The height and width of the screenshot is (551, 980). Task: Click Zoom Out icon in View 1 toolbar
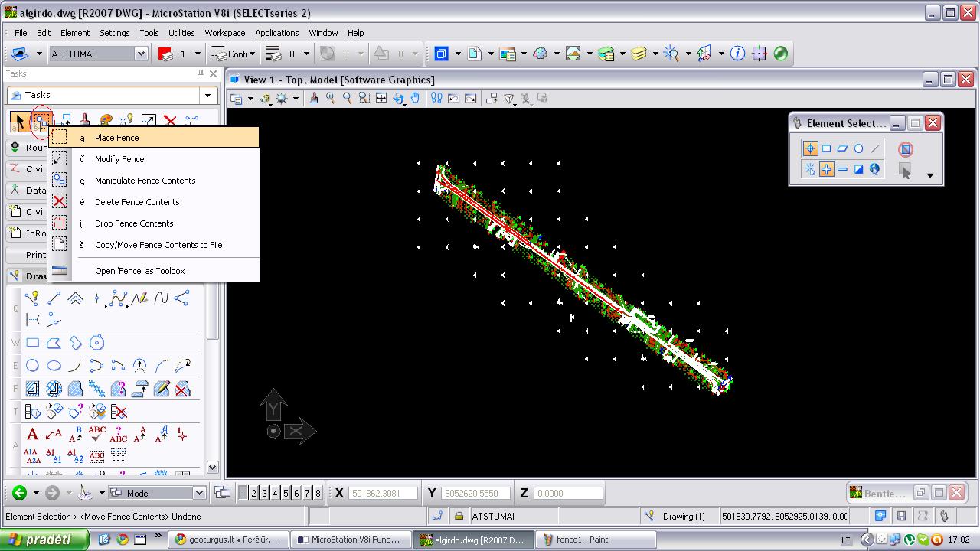pyautogui.click(x=348, y=98)
